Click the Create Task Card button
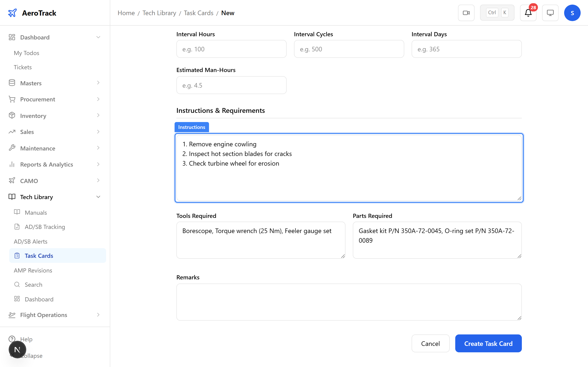 pyautogui.click(x=488, y=343)
